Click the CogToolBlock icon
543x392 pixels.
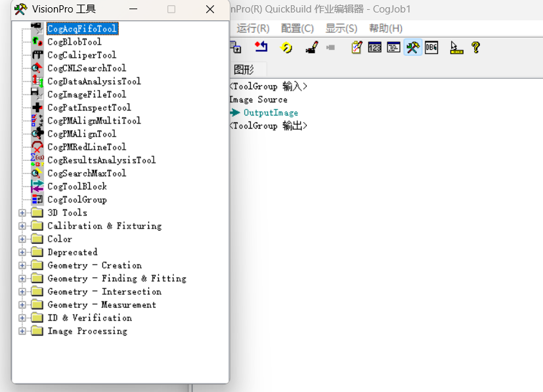coord(37,186)
